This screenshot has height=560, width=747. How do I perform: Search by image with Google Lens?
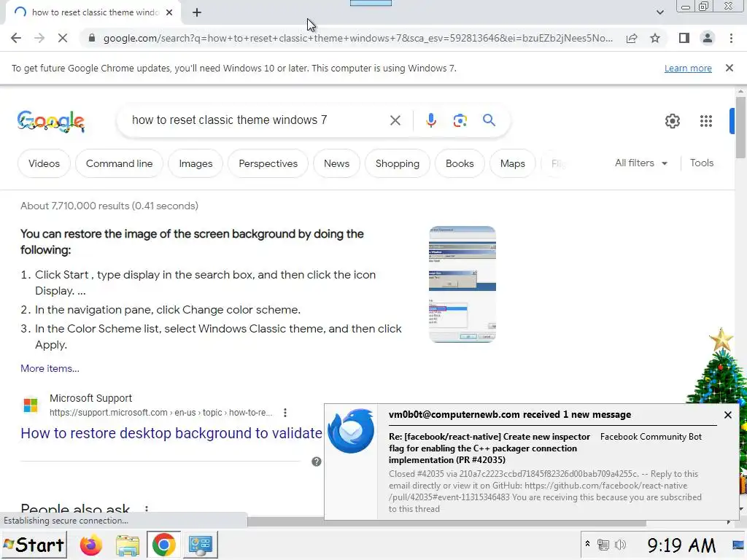coord(460,120)
